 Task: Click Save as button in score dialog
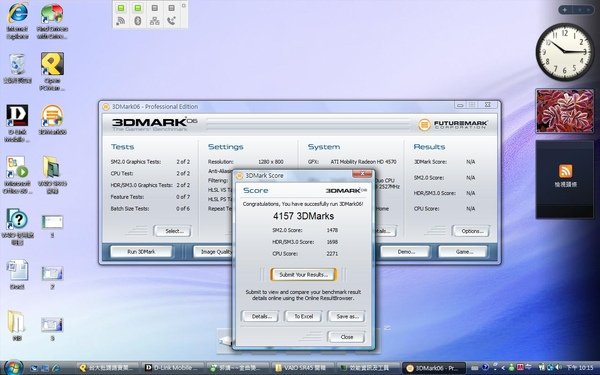click(x=347, y=316)
